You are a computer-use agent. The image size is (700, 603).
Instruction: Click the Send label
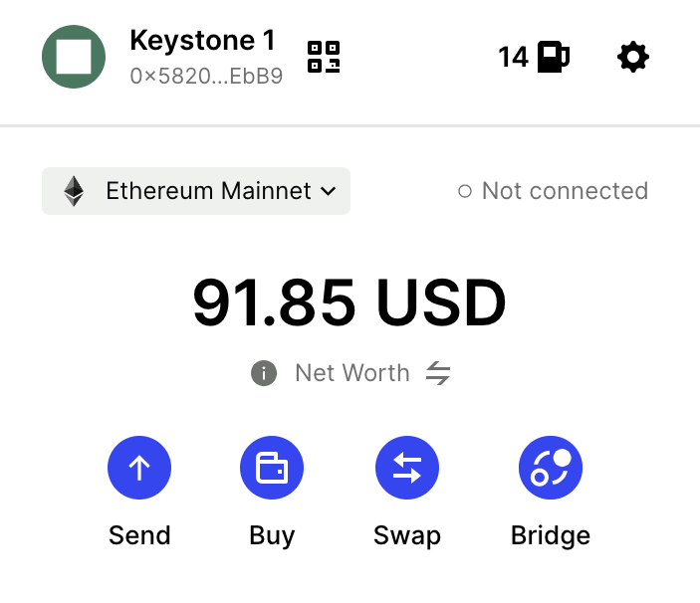click(139, 535)
